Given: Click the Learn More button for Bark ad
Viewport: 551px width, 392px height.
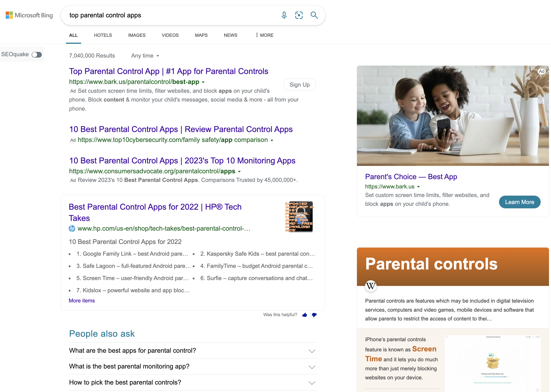Looking at the screenshot, I should pos(519,202).
